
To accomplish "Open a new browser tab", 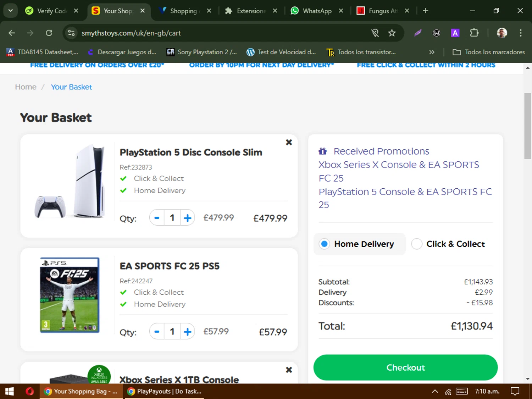I will [x=426, y=11].
